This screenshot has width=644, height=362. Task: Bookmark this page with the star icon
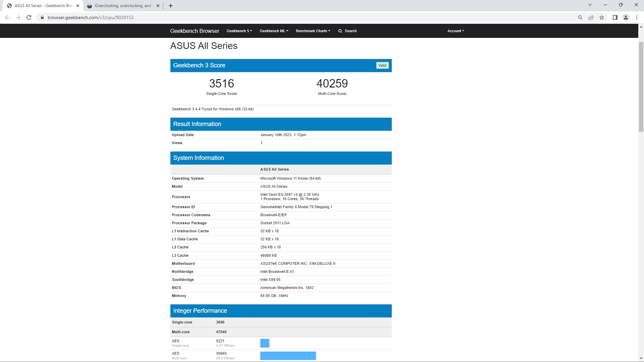coord(602,17)
